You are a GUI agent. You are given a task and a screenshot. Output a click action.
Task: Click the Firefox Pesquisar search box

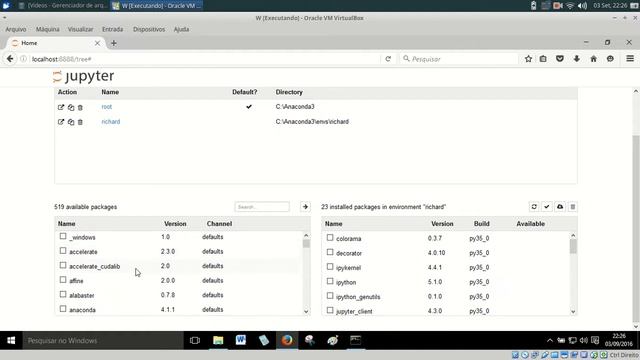click(459, 59)
